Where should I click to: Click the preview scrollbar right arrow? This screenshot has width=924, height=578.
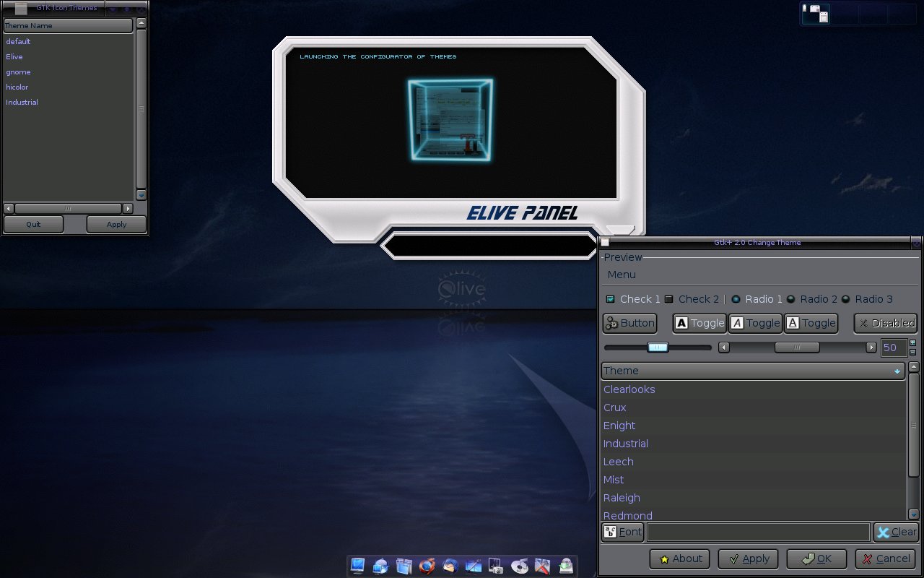pos(871,348)
